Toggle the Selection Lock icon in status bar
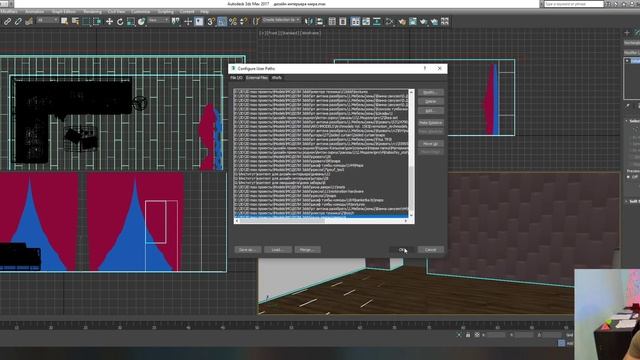Viewport: 640px width, 360px height. [x=468, y=335]
